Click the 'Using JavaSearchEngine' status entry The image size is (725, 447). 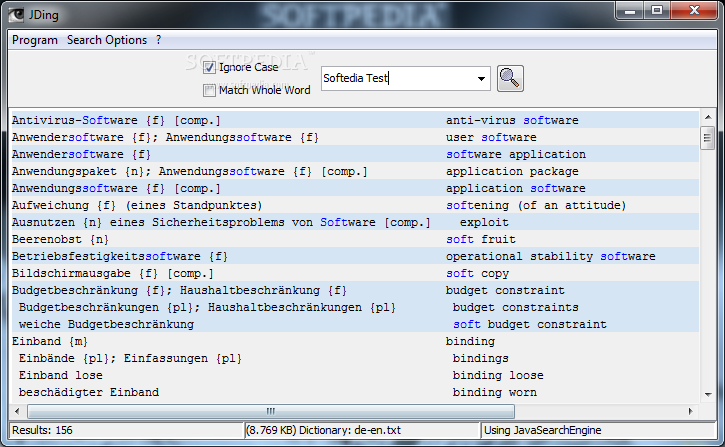(542, 430)
